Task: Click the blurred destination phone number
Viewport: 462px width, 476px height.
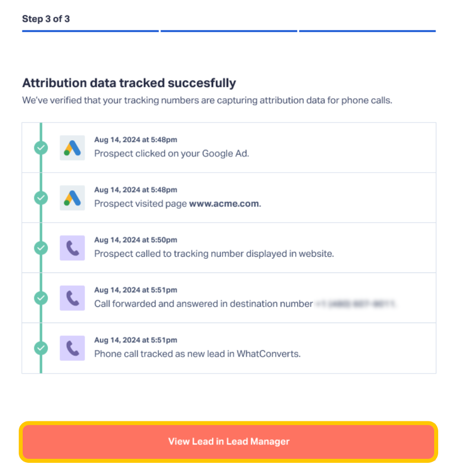Action: pos(355,304)
